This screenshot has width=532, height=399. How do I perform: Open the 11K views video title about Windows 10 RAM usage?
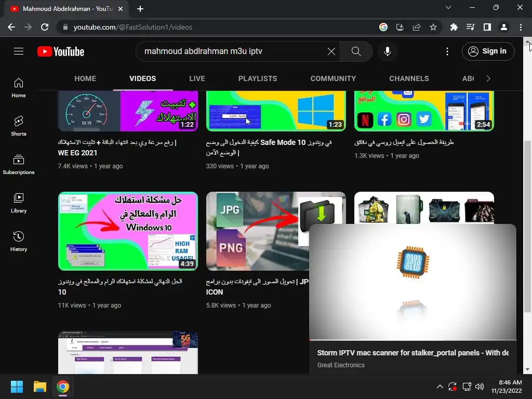click(120, 286)
